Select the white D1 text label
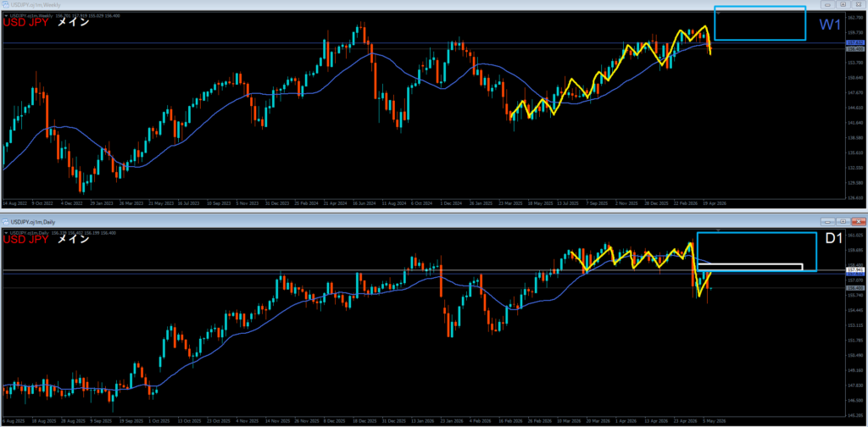The height and width of the screenshot is (427, 868). pyautogui.click(x=834, y=239)
